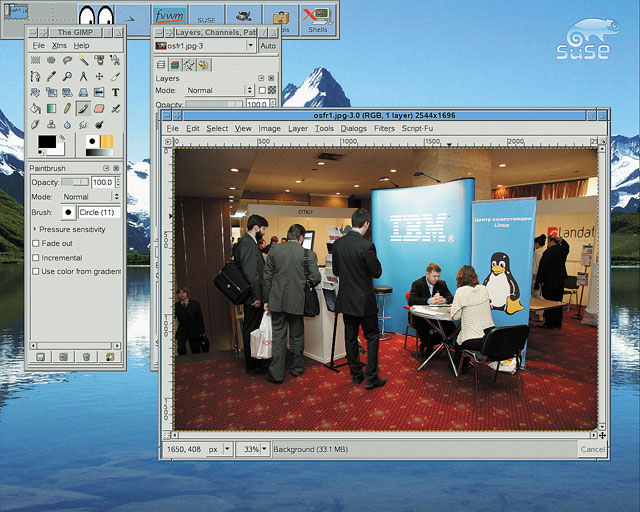
Task: Select the Zoom magnifier tool
Action: coord(67,76)
